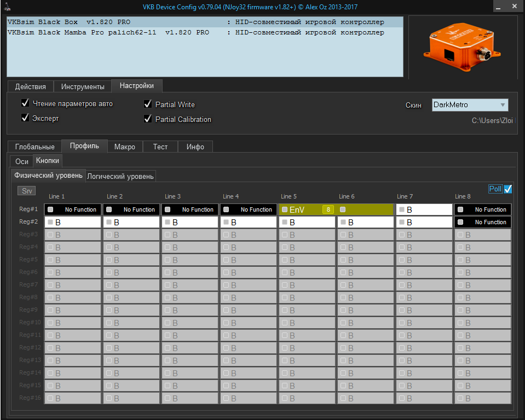Click the Reg#1 Line 1 square indicator
This screenshot has width=525, height=420.
click(x=50, y=209)
